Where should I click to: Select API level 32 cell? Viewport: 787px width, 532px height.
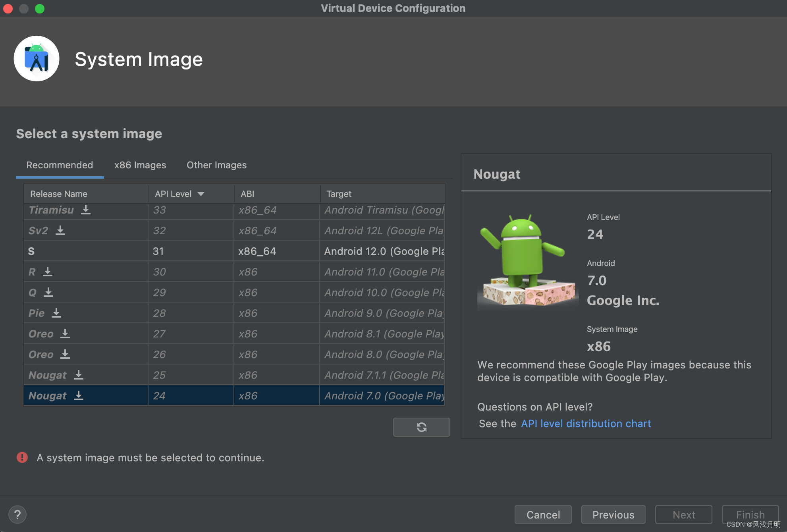click(191, 230)
